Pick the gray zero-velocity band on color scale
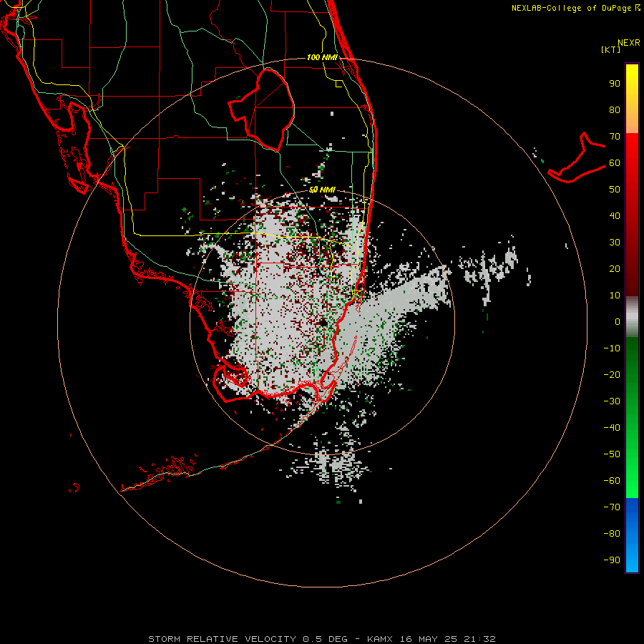The image size is (644, 644). click(x=632, y=317)
